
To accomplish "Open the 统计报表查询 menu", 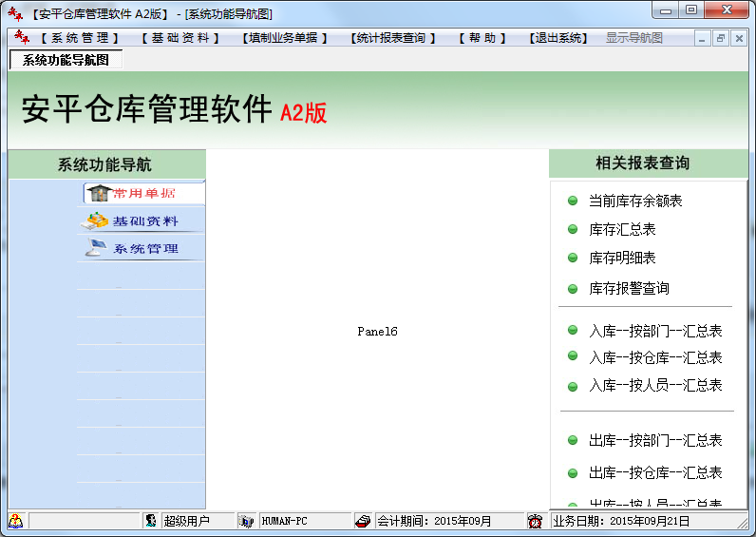I will (x=393, y=38).
